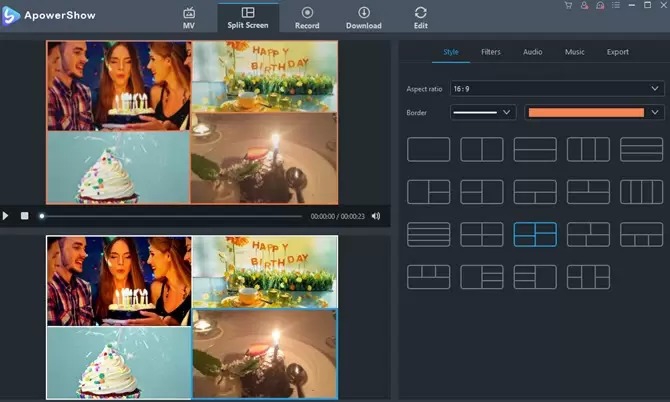
Task: Mute audio with the speaker icon
Action: click(x=376, y=216)
